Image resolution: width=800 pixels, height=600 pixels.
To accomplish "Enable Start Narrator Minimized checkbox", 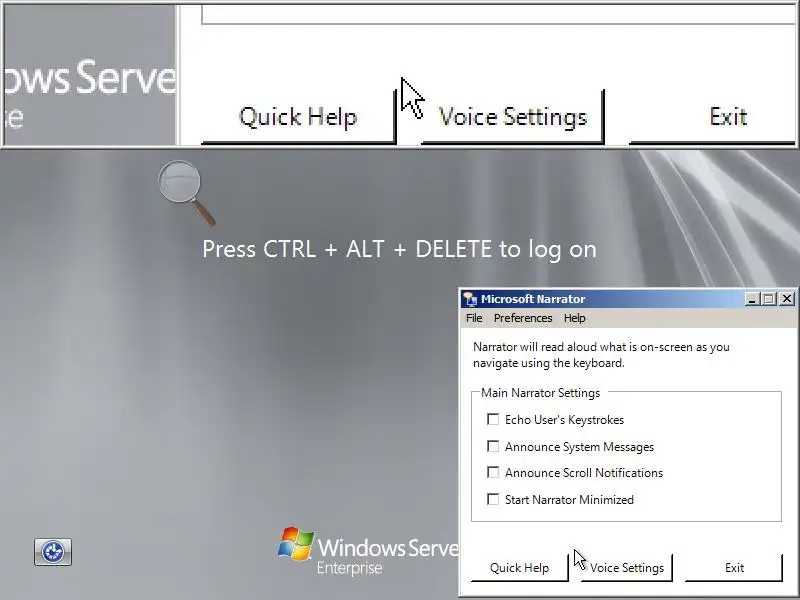I will pos(493,499).
